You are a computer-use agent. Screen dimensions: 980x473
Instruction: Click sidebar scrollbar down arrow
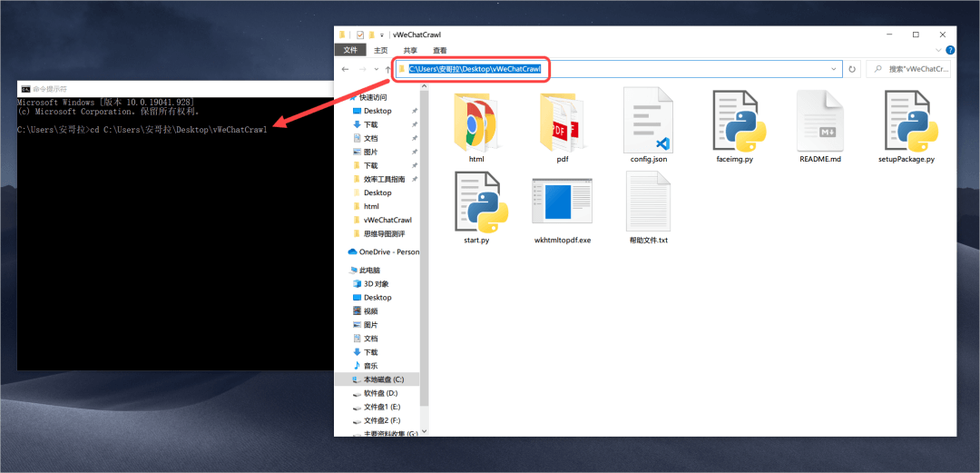click(425, 431)
